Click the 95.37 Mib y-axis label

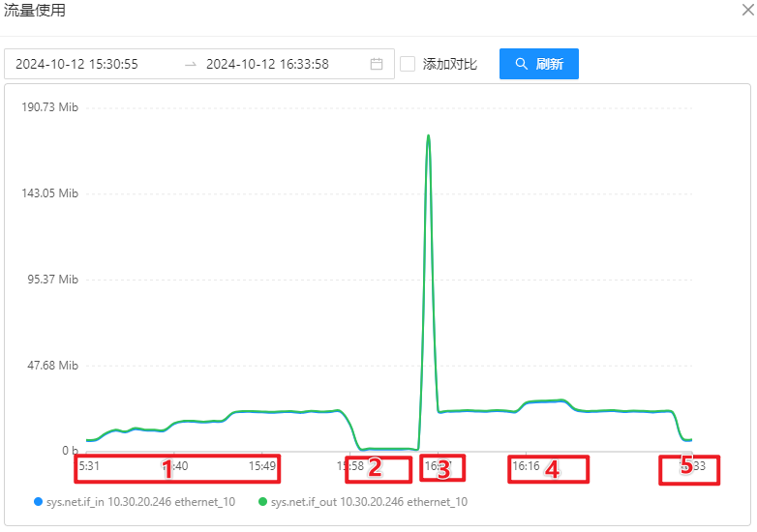(x=53, y=280)
